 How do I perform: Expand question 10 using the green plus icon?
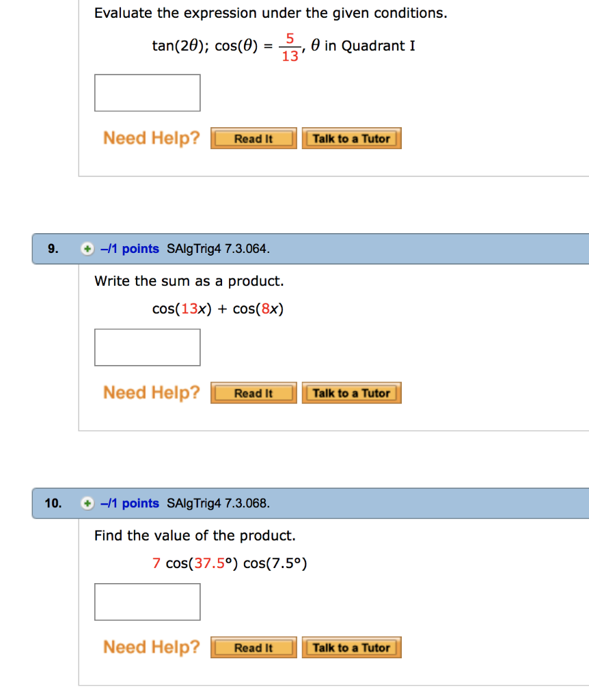tap(87, 503)
